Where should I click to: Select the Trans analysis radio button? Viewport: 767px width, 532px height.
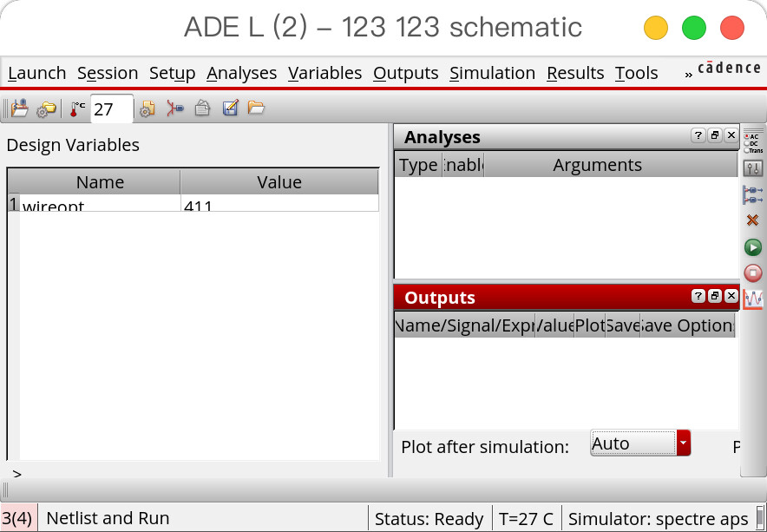(x=747, y=150)
